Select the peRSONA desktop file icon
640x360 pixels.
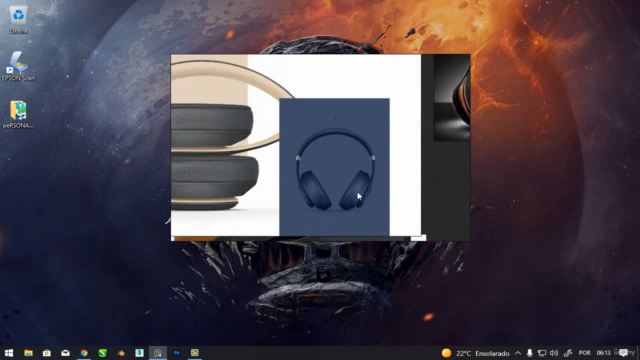click(x=18, y=115)
